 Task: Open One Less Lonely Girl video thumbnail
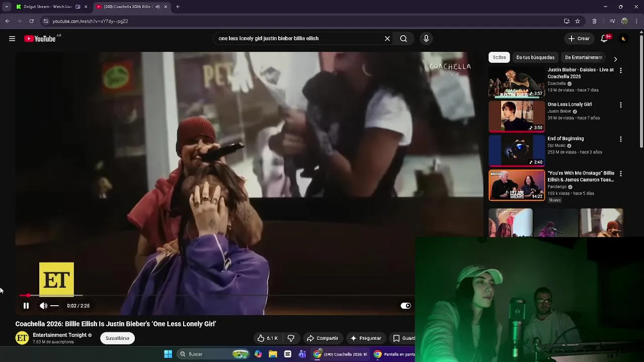pos(517,116)
